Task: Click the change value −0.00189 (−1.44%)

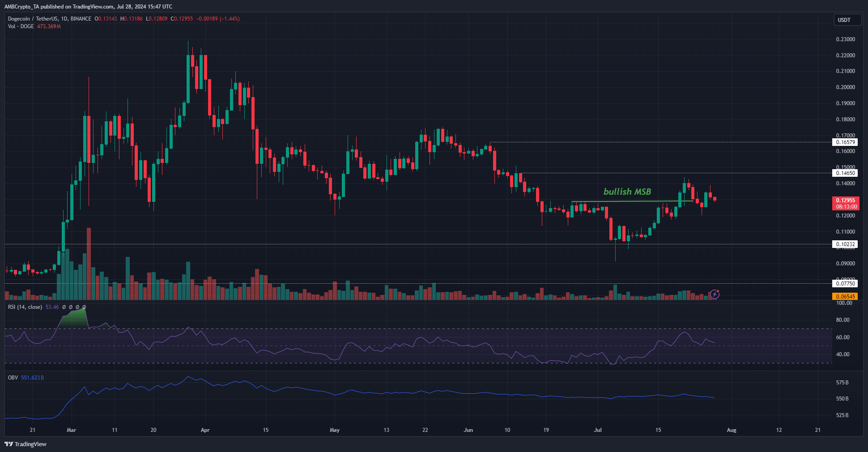Action: pyautogui.click(x=218, y=19)
